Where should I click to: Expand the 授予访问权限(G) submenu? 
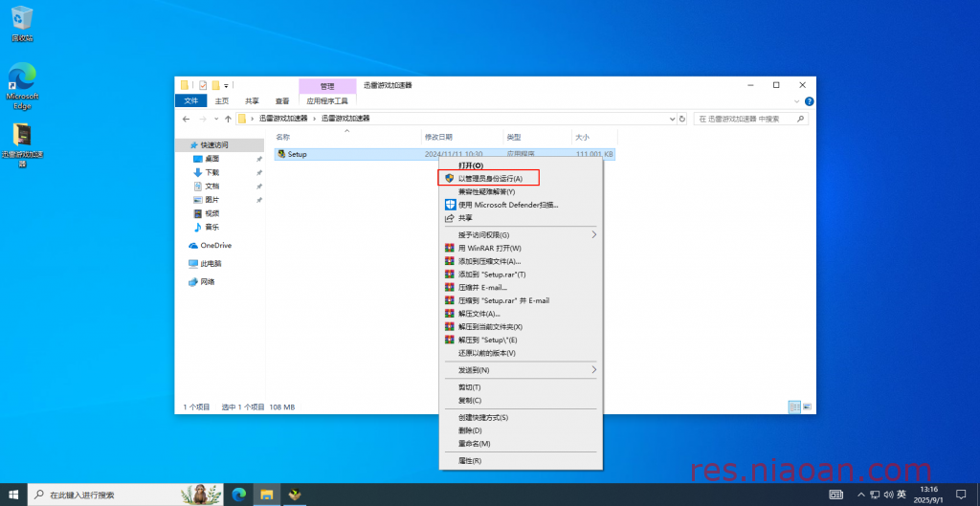(x=521, y=235)
